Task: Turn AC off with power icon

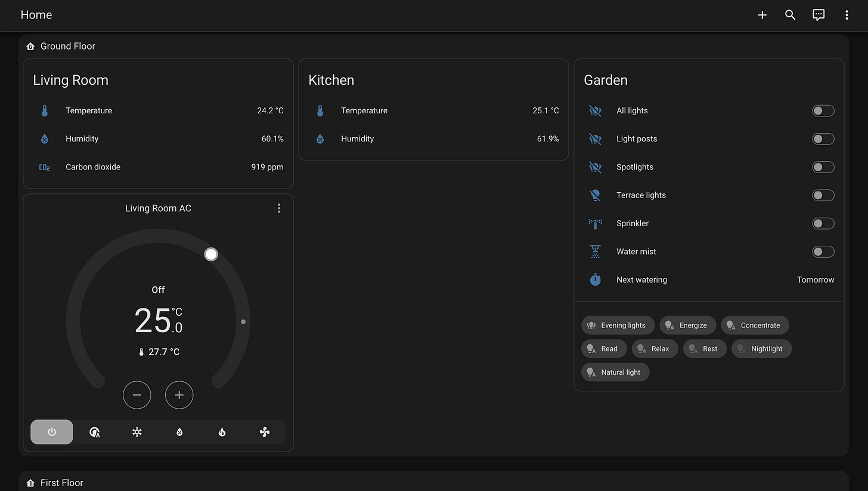Action: pyautogui.click(x=52, y=432)
